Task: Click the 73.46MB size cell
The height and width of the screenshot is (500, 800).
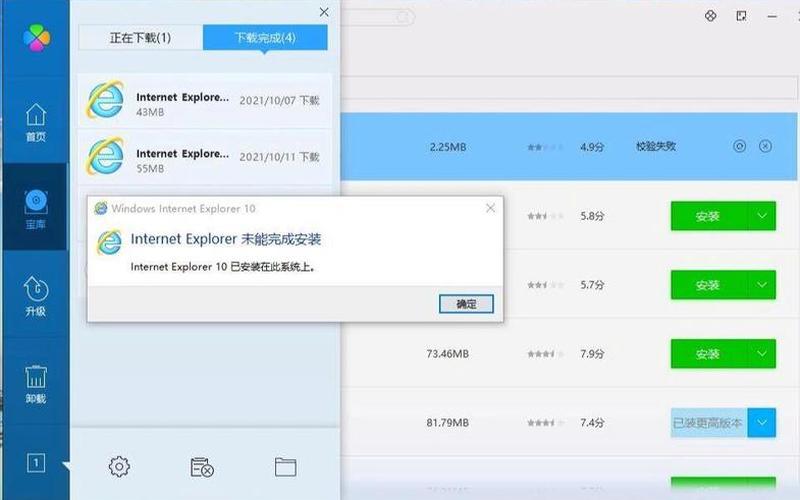Action: 447,354
